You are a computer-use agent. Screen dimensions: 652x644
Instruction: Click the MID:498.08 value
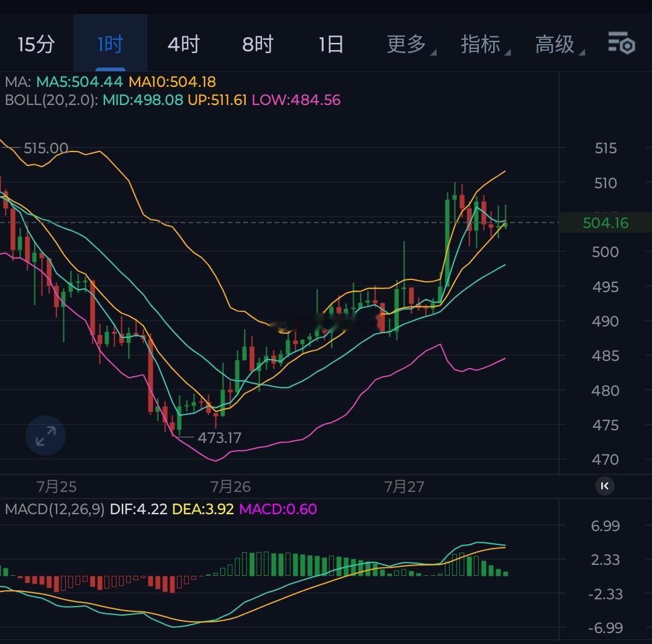tap(142, 100)
